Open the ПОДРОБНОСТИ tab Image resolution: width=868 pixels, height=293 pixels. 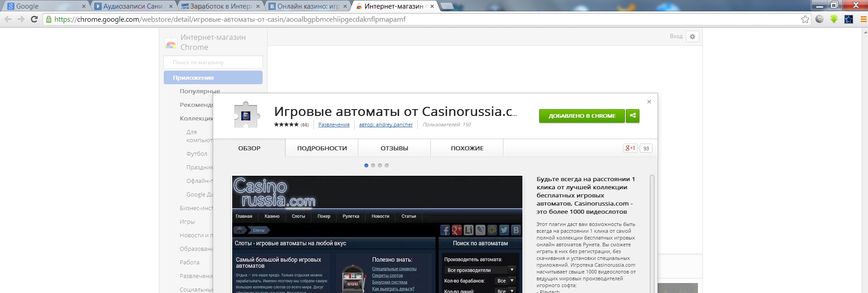[x=322, y=148]
